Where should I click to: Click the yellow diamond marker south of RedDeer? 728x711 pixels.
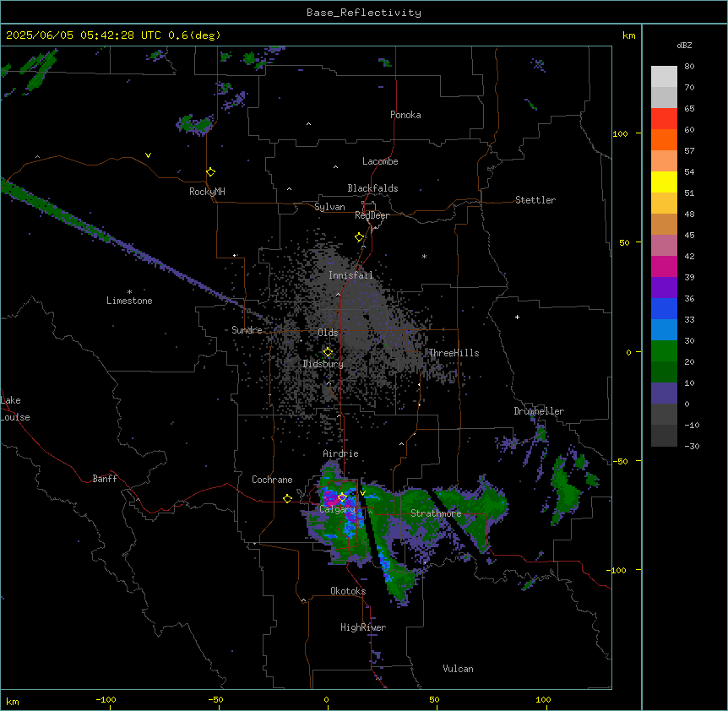pyautogui.click(x=360, y=237)
